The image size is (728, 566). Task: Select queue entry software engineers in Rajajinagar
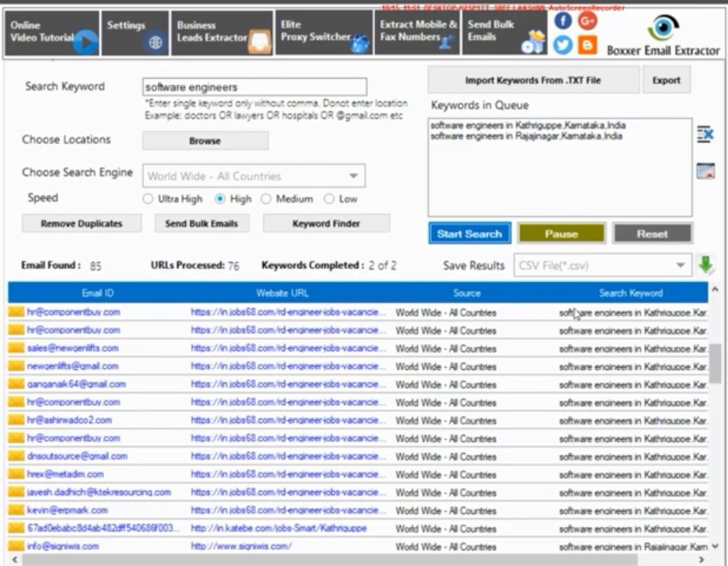point(527,136)
